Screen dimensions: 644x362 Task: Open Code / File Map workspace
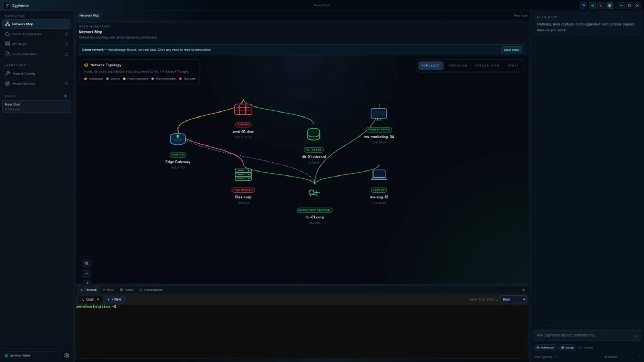pos(36,54)
